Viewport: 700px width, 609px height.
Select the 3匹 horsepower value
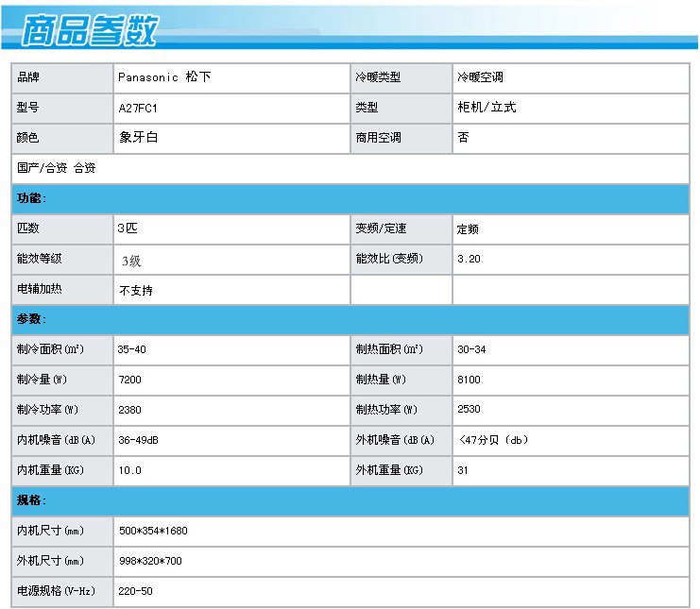(x=128, y=228)
